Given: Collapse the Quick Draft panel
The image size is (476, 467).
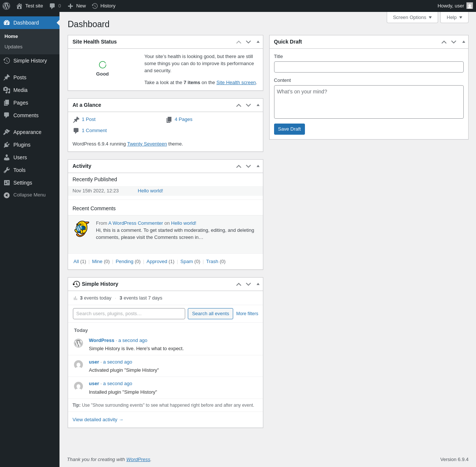Looking at the screenshot, I should click(x=464, y=42).
